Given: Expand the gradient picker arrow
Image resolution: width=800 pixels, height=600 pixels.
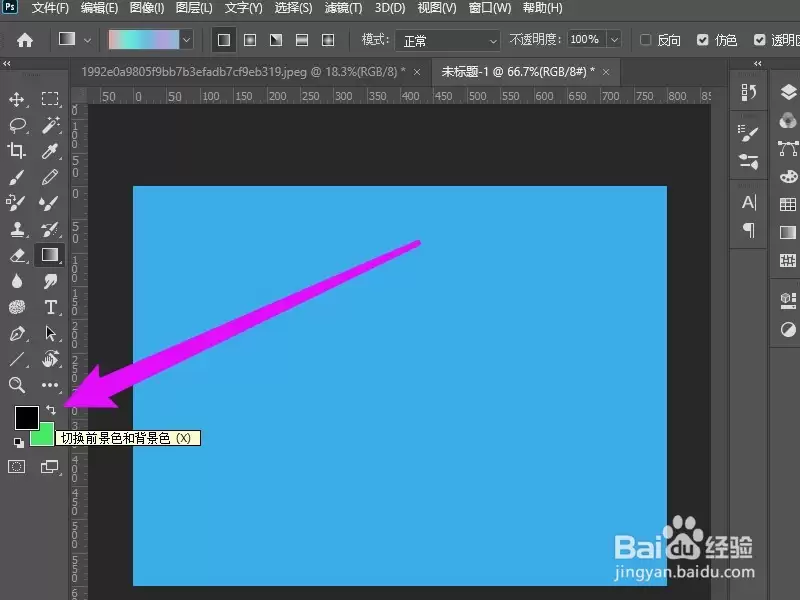Looking at the screenshot, I should [x=187, y=40].
